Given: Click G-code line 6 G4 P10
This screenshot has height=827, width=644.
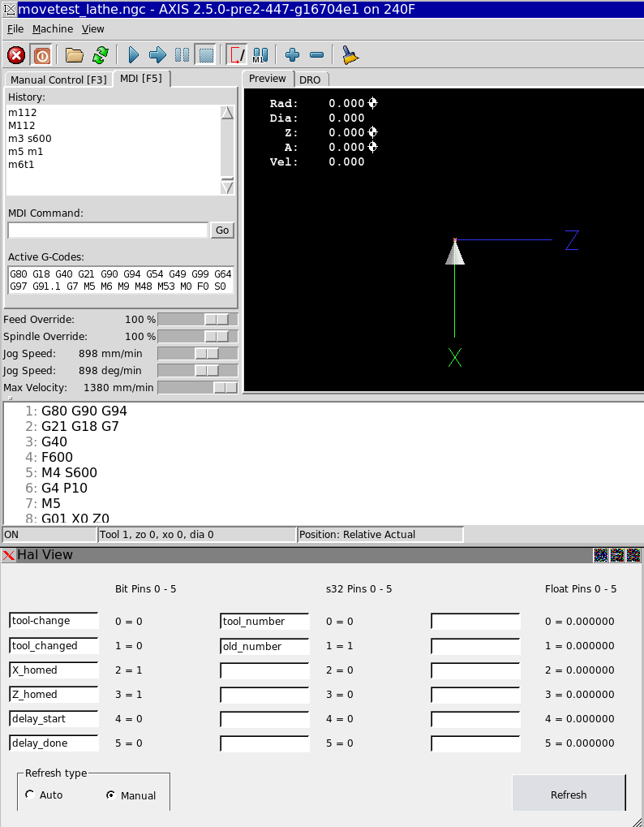Looking at the screenshot, I should coord(64,488).
